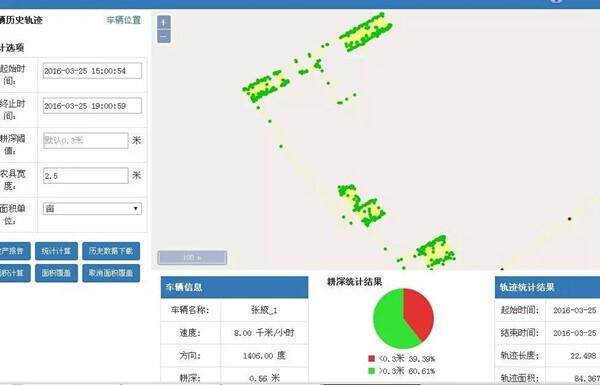Click the 耕深 value 0.56 米
600x385 pixels.
point(264,378)
